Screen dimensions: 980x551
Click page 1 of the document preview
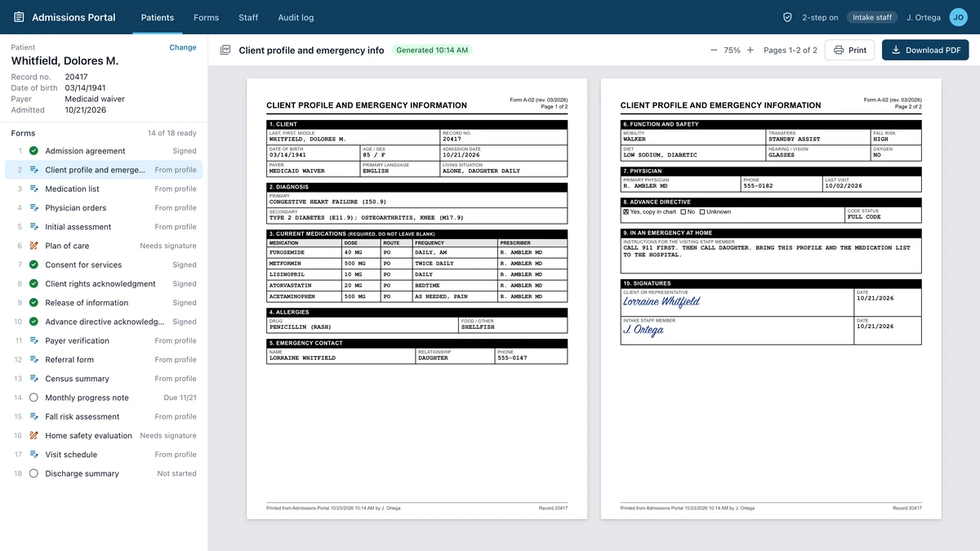point(417,299)
